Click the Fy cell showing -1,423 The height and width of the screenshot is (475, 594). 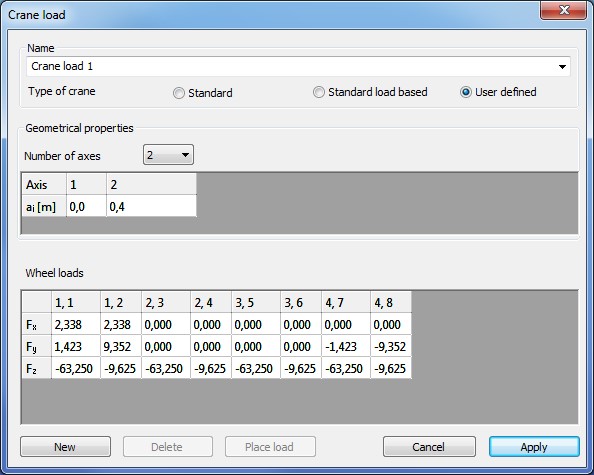(346, 346)
